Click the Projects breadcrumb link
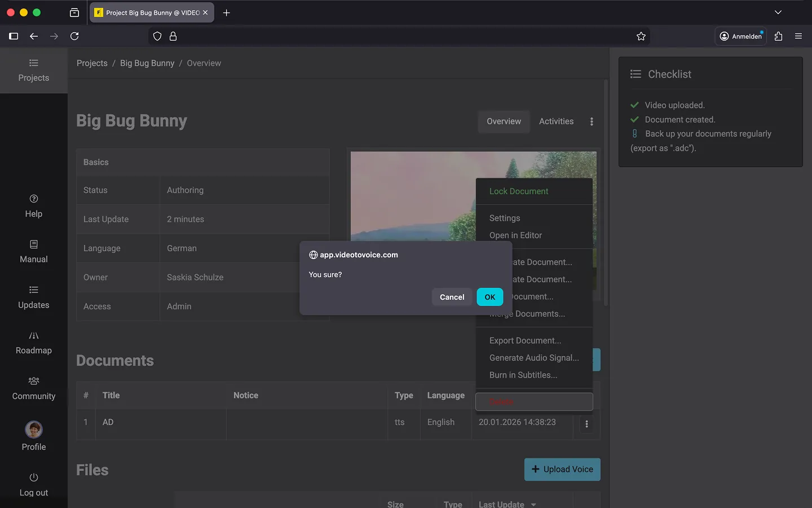This screenshot has width=812, height=508. (x=92, y=63)
